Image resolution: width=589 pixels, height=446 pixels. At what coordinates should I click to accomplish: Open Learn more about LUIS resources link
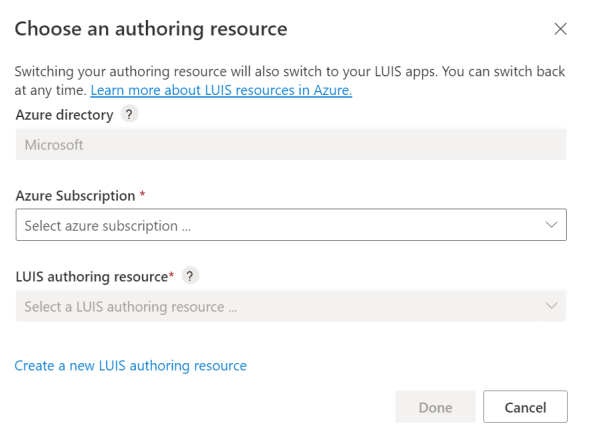pos(221,90)
